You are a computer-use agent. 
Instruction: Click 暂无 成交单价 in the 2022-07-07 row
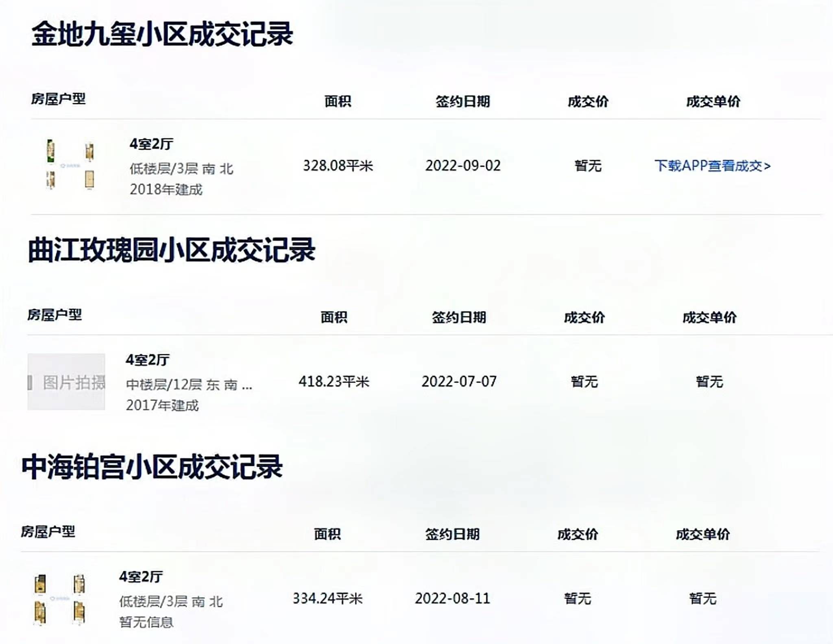[x=709, y=382]
